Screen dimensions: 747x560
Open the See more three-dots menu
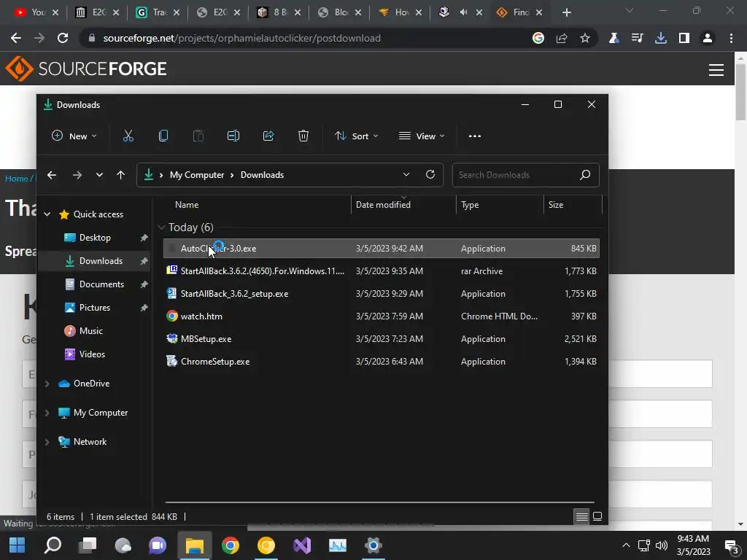coord(474,136)
